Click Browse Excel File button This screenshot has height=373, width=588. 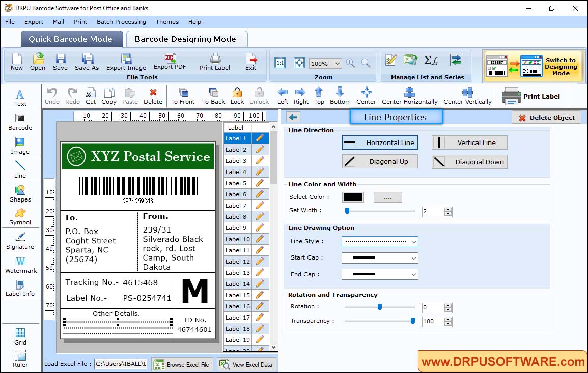click(x=182, y=365)
